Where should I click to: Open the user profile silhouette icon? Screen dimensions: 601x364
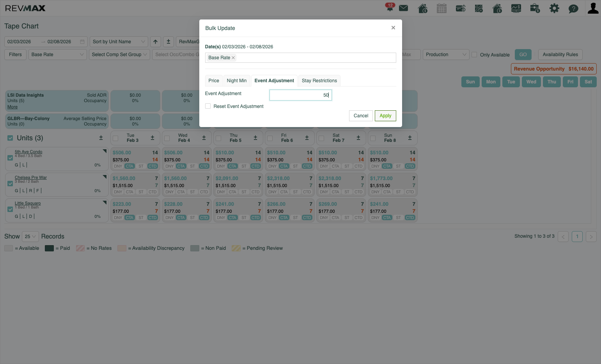593,8
